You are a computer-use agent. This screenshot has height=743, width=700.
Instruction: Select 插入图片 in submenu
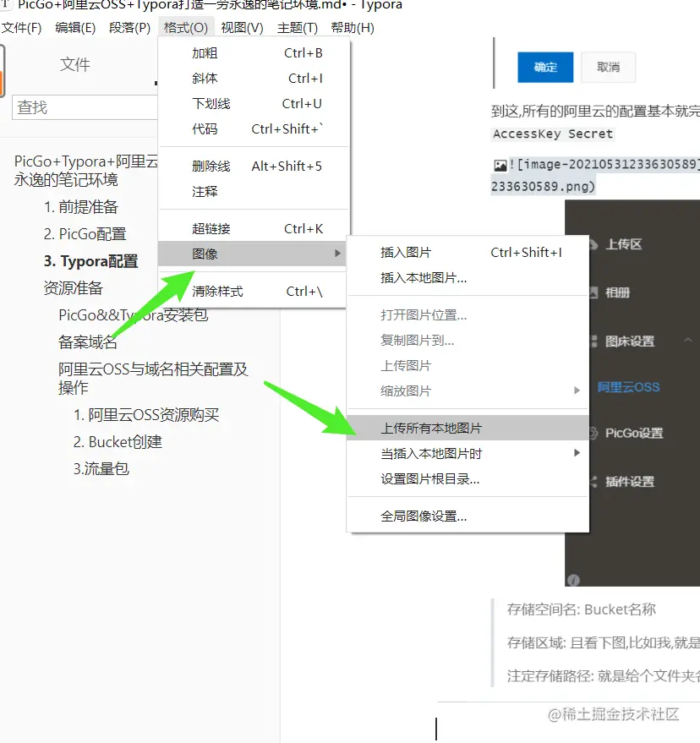pos(468,252)
